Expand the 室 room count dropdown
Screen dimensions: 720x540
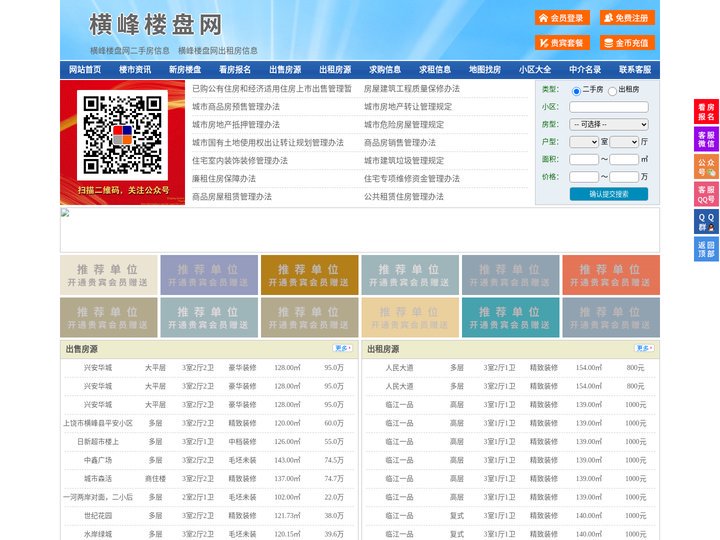pos(584,142)
